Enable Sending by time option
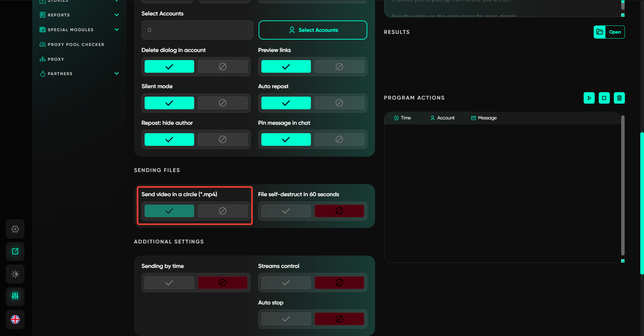Screen dimensions: 644x336 169,283
